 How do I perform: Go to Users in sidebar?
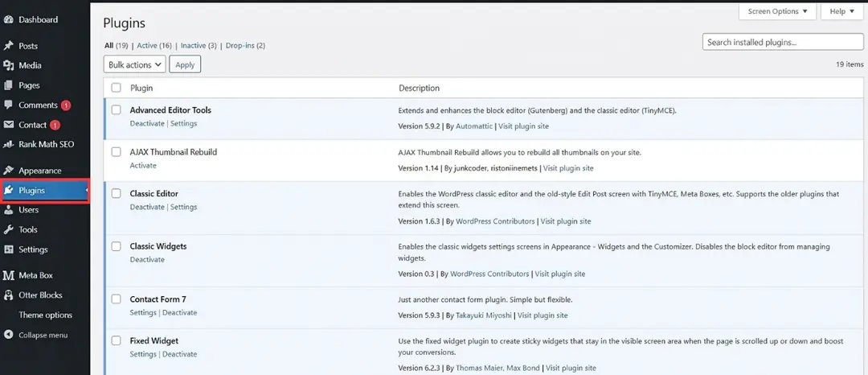point(29,210)
